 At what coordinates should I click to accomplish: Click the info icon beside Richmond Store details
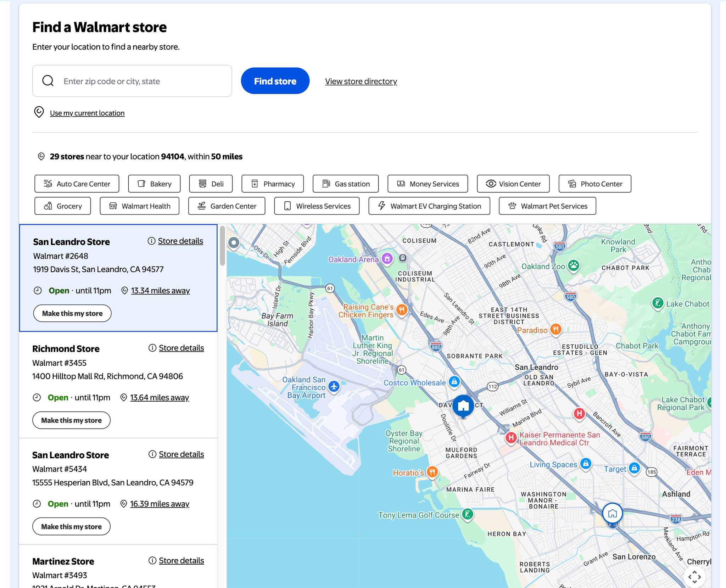click(x=152, y=348)
